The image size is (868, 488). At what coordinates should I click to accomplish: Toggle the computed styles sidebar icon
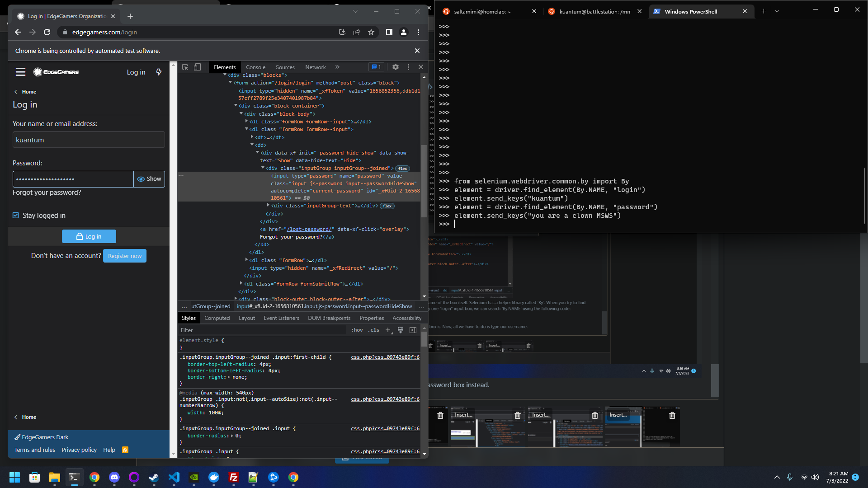(413, 330)
